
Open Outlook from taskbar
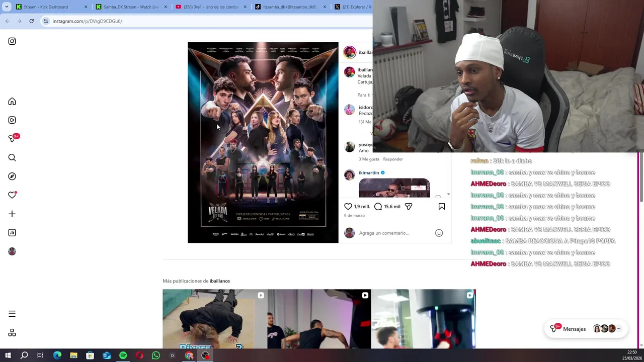pyautogui.click(x=107, y=355)
